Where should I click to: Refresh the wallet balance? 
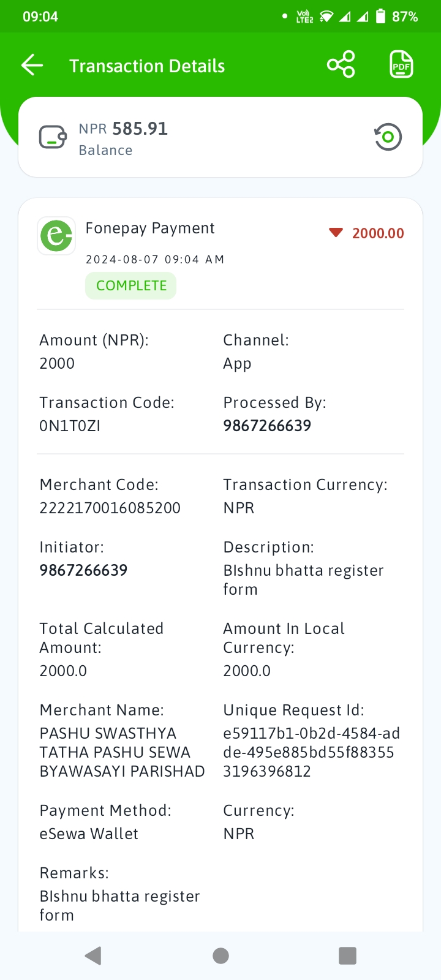click(388, 137)
